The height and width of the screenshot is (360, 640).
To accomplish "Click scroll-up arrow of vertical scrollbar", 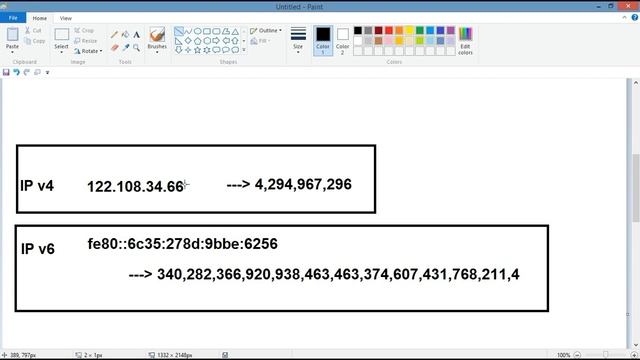I will tap(636, 83).
